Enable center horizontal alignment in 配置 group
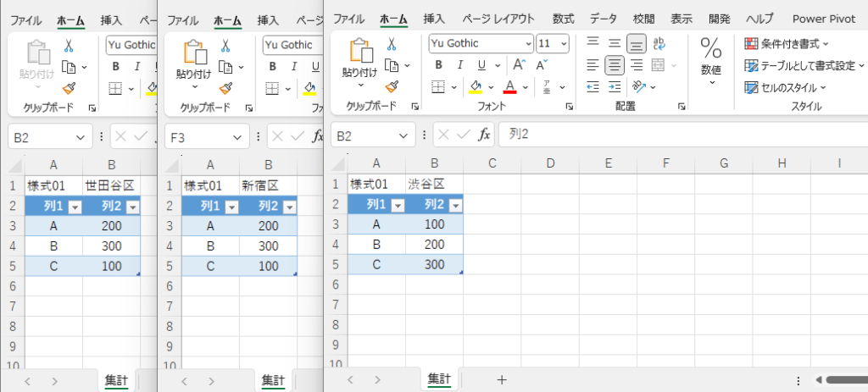868x392 pixels. [615, 65]
